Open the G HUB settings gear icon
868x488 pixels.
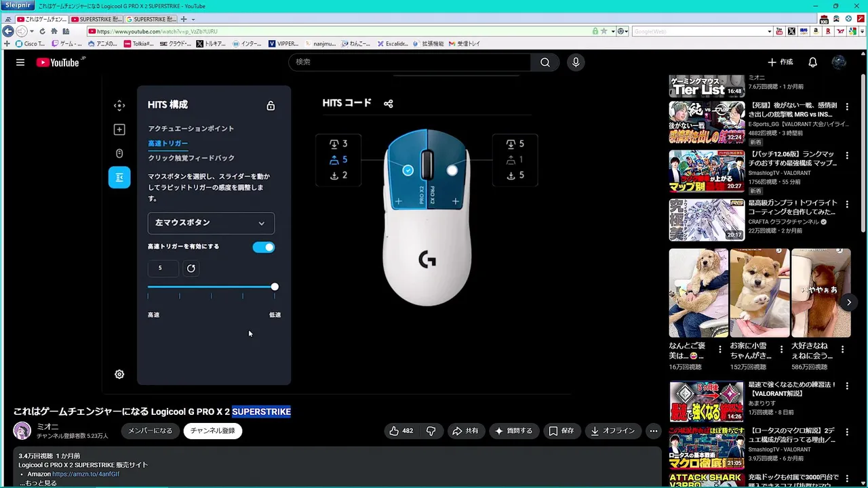(119, 374)
